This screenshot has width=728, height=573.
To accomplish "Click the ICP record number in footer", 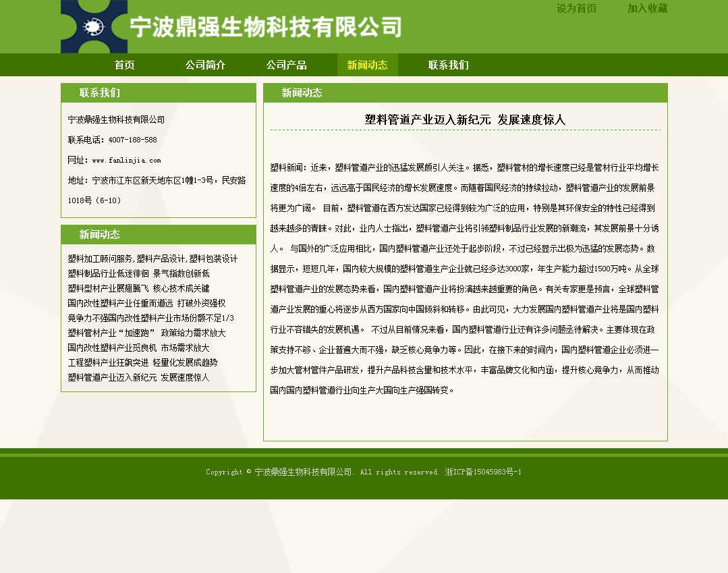I will [483, 472].
